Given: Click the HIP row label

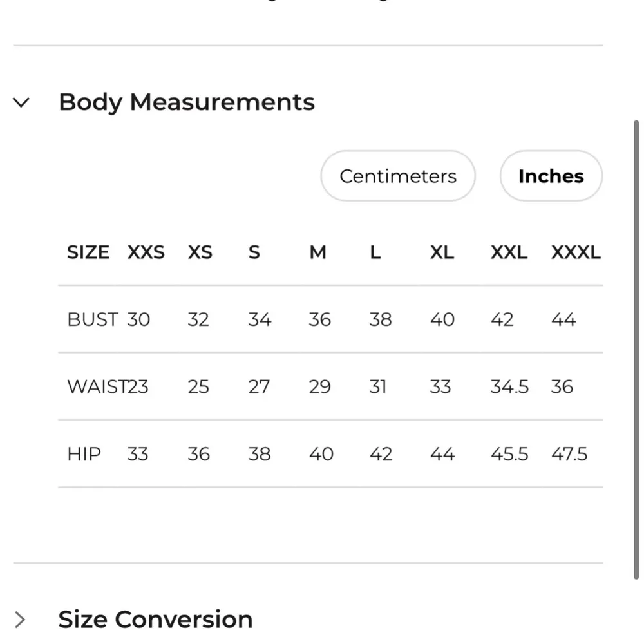Looking at the screenshot, I should click(x=84, y=454).
